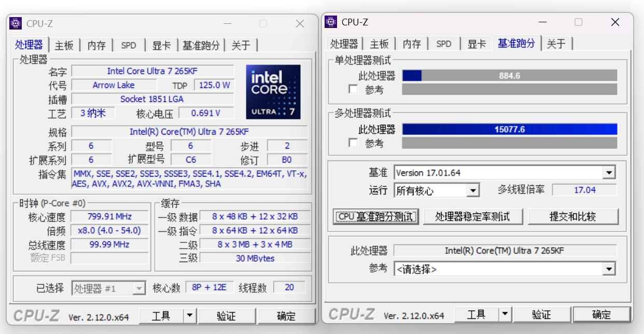Screen dimensions: 644x334
Task: Click the TDP value 125.0 W
Action: (x=214, y=85)
